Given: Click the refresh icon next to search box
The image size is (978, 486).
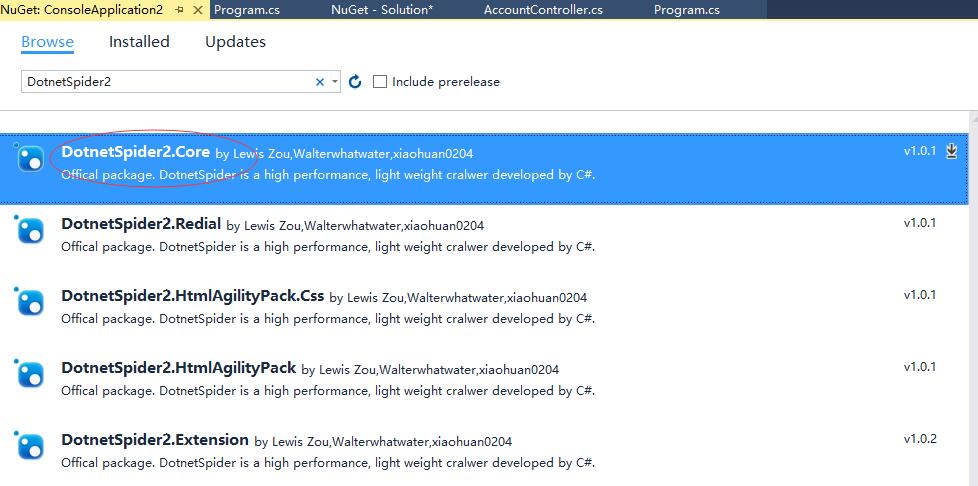Looking at the screenshot, I should [355, 82].
